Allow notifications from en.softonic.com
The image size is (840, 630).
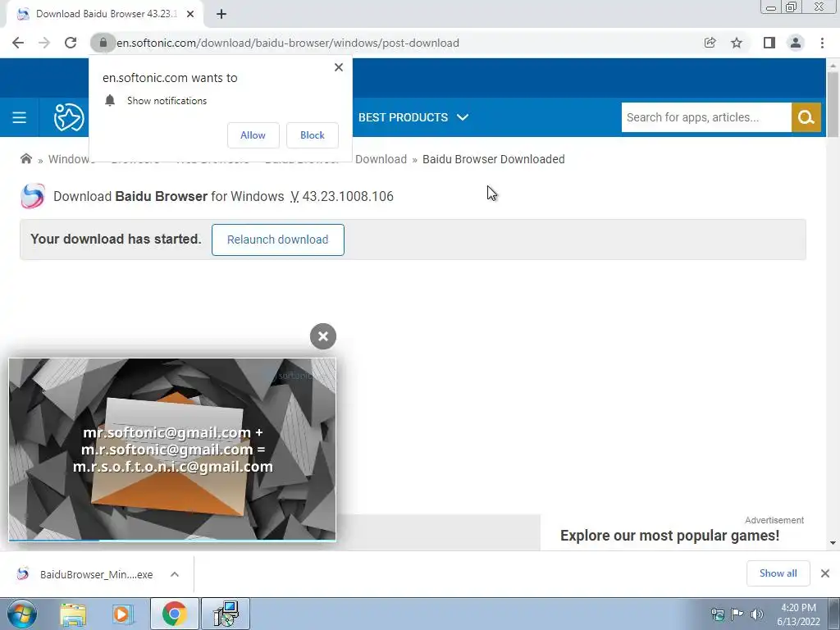point(253,135)
